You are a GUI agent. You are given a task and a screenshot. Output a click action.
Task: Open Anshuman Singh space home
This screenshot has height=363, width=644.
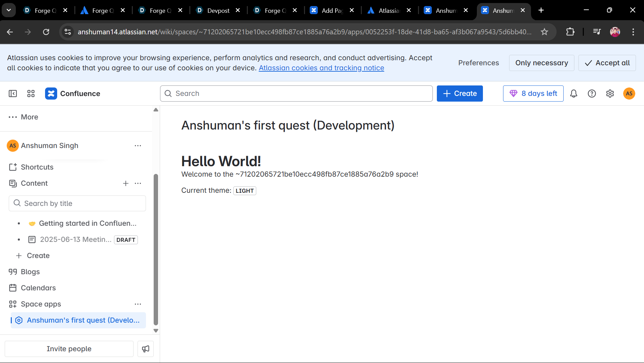[49, 146]
